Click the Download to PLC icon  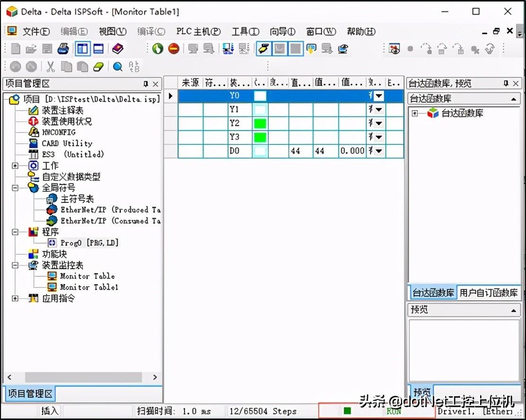[x=228, y=49]
